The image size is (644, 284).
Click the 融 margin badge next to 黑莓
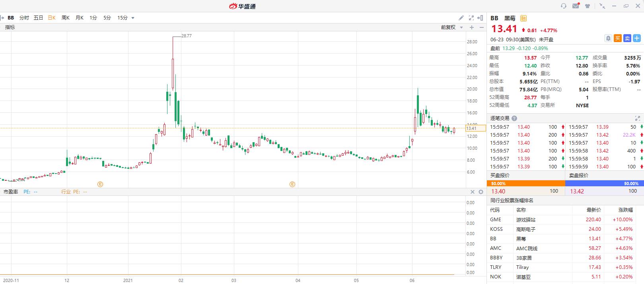(523, 18)
